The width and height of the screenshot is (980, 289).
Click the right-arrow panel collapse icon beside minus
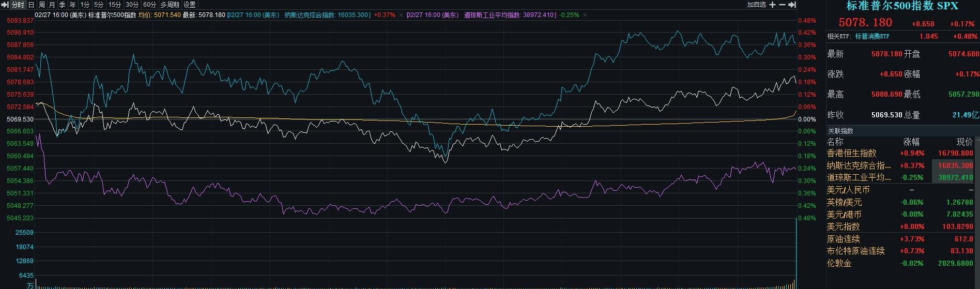pos(792,5)
